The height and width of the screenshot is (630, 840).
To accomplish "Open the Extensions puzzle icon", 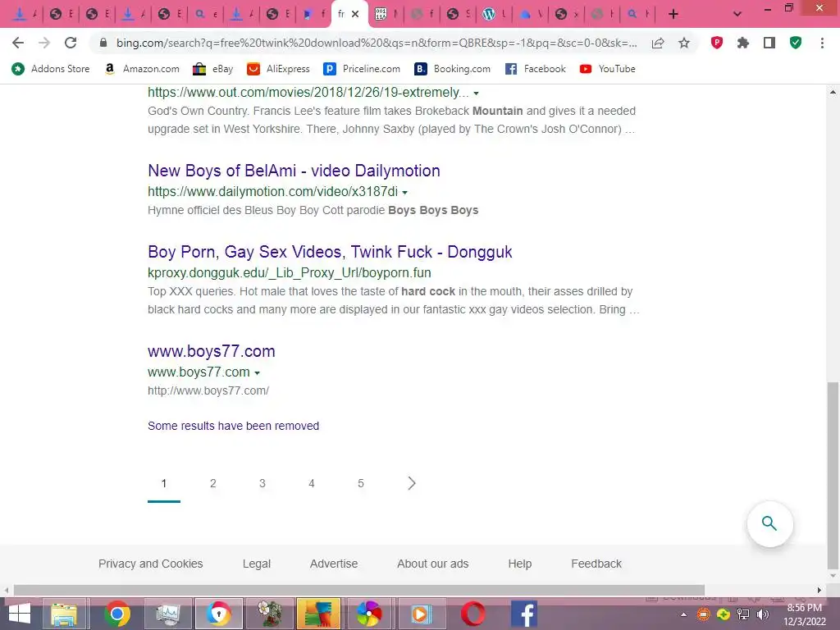I will click(743, 43).
